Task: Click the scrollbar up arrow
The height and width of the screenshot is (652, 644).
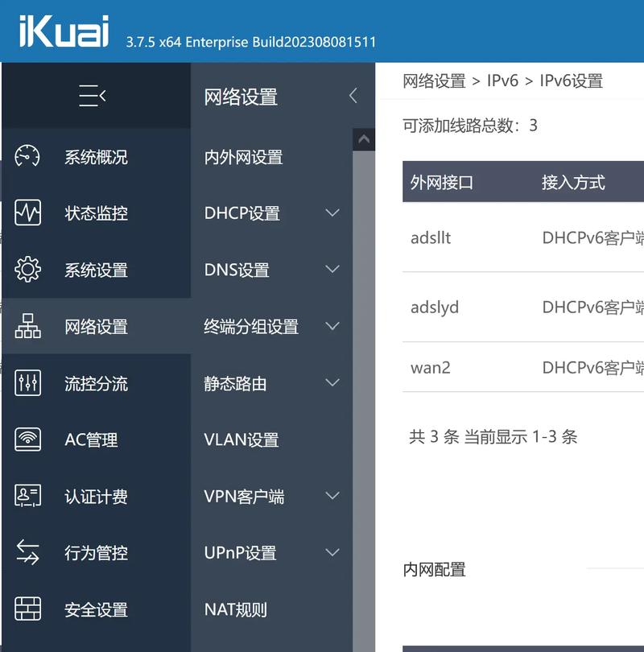Action: pyautogui.click(x=365, y=138)
